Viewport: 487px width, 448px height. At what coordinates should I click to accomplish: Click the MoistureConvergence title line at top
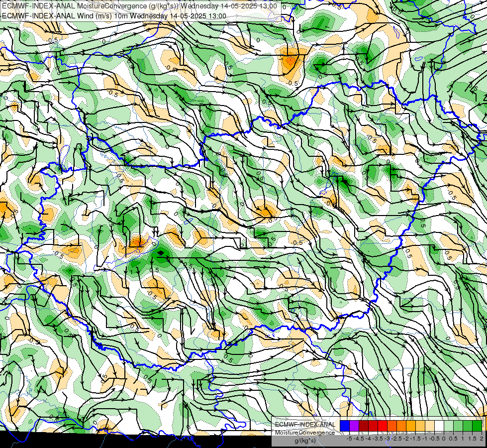(139, 6)
